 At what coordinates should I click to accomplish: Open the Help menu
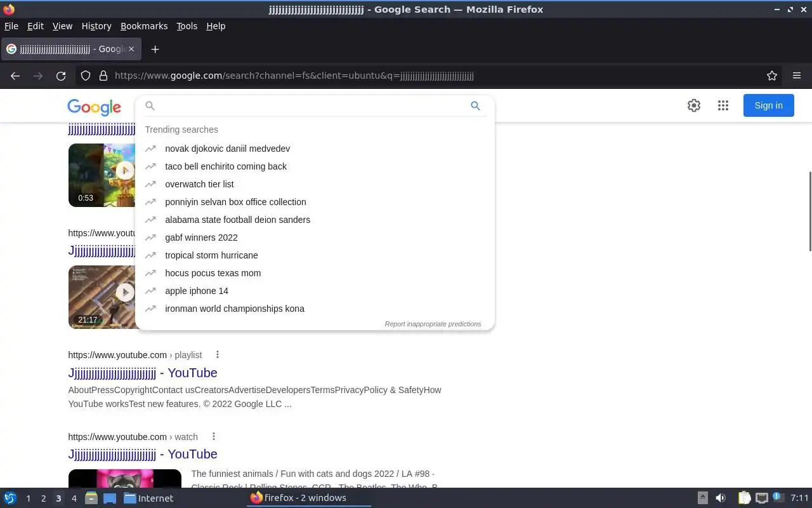(x=216, y=26)
